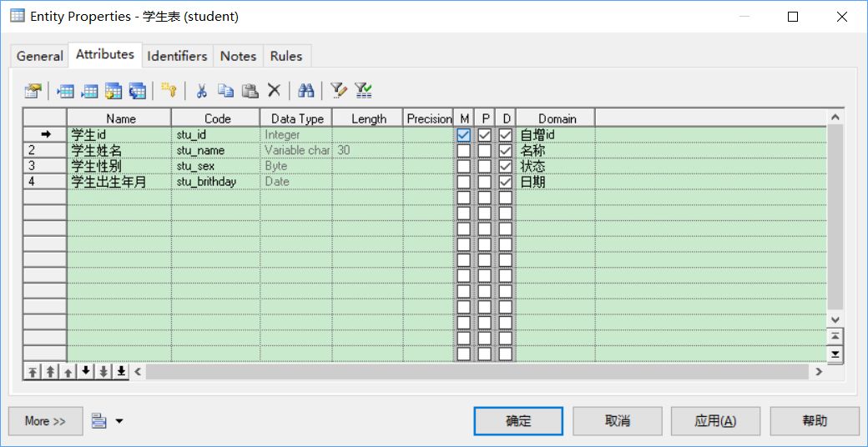868x447 pixels.
Task: Click the Copy icon in toolbar
Action: coord(225,91)
